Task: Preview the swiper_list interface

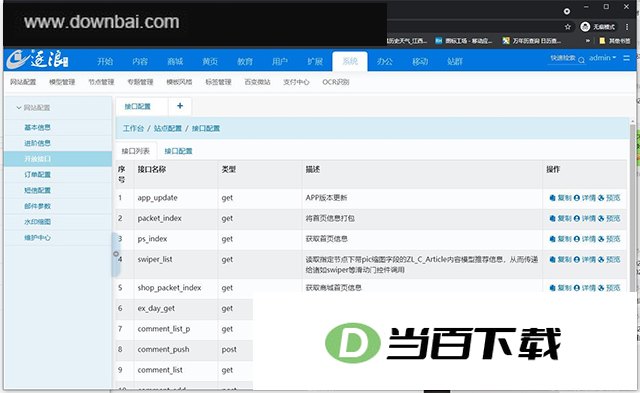Action: point(609,260)
